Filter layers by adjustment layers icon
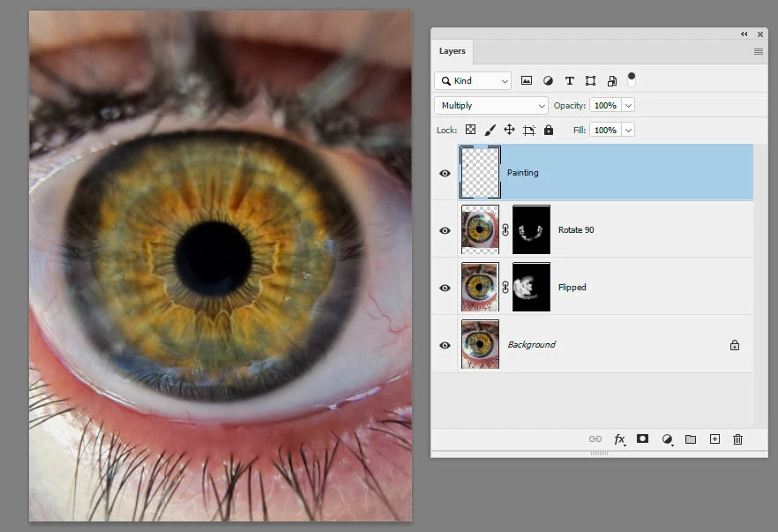 [548, 80]
